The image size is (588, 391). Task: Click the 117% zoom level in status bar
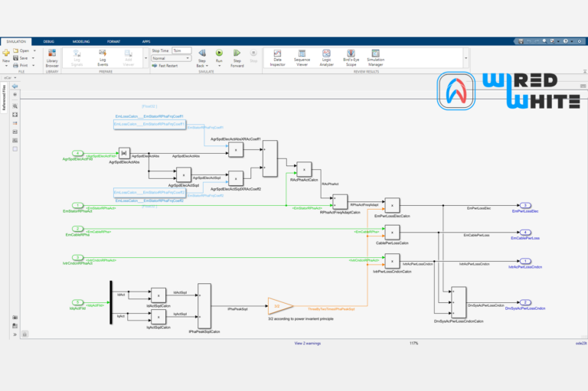[x=413, y=343]
